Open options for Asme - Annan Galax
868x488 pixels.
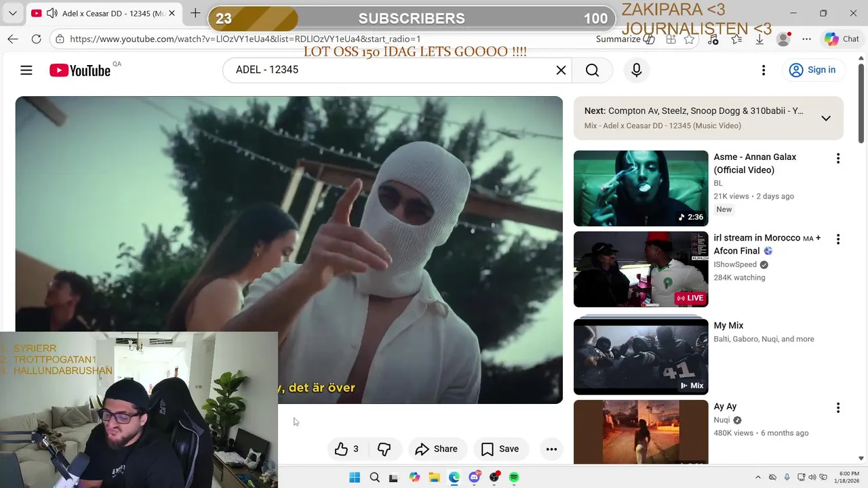point(838,158)
